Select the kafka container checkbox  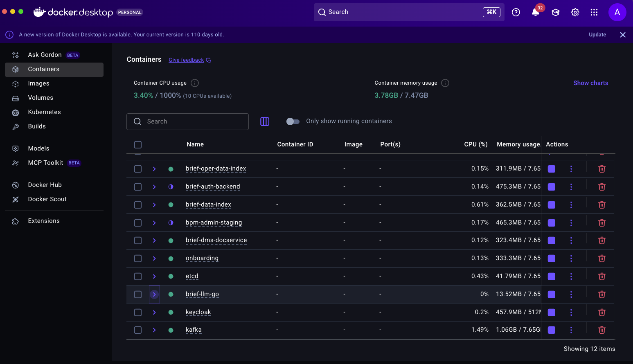[138, 330]
